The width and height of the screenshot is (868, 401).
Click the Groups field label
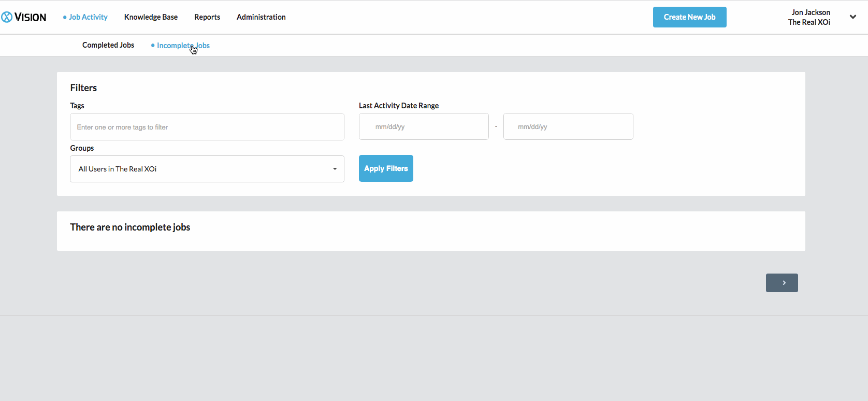pos(82,148)
